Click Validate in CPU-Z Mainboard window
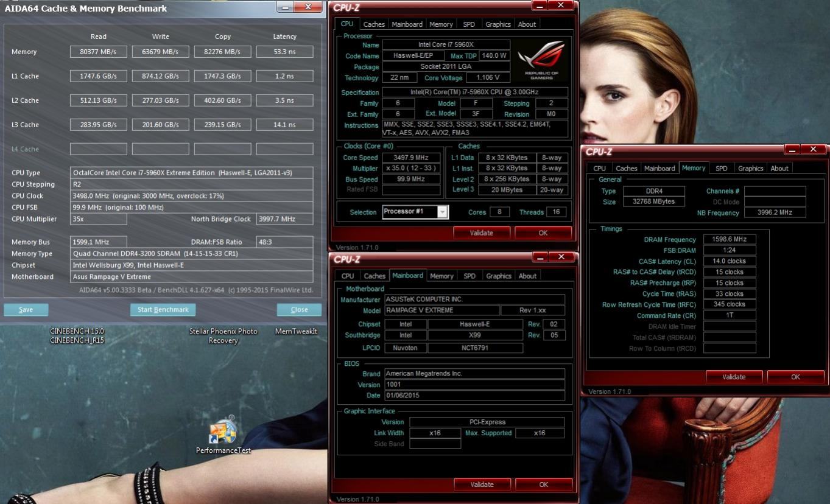Viewport: 830px width, 504px height. pos(482,485)
